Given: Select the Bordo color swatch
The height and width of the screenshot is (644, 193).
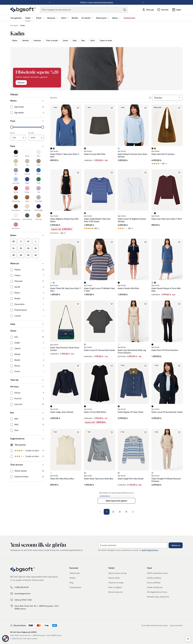Looking at the screenshot, I should 16,188.
